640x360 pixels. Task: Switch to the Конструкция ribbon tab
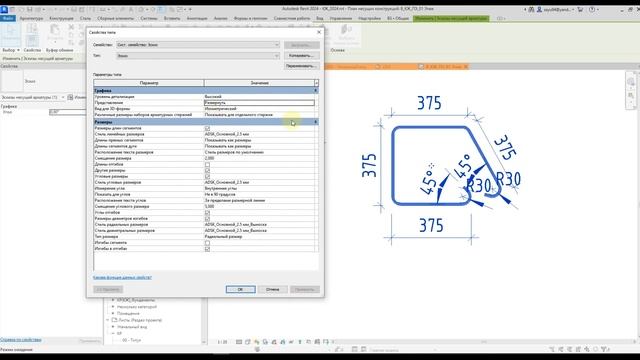click(61, 18)
